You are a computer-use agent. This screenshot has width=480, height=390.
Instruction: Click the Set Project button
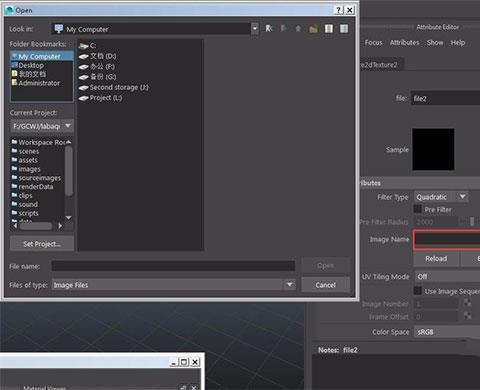point(42,244)
